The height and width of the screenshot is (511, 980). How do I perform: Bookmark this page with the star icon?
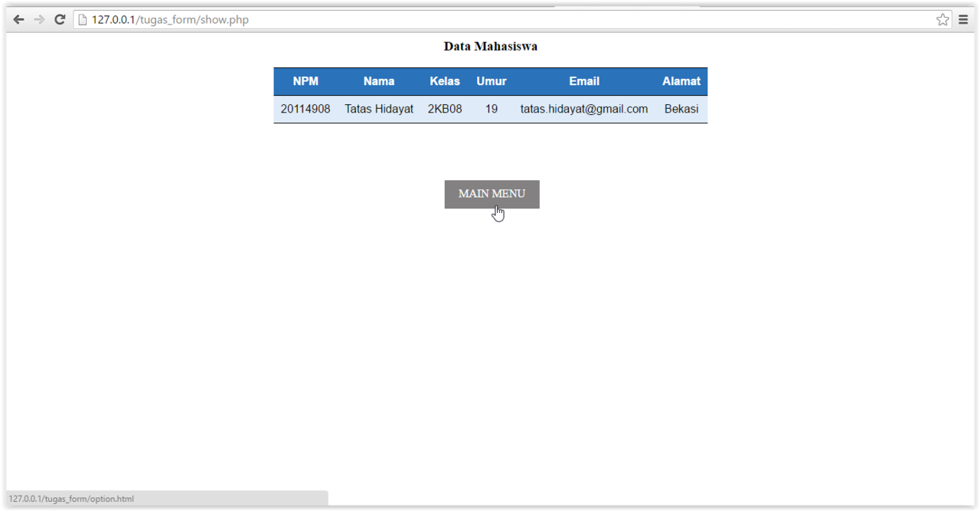click(942, 20)
